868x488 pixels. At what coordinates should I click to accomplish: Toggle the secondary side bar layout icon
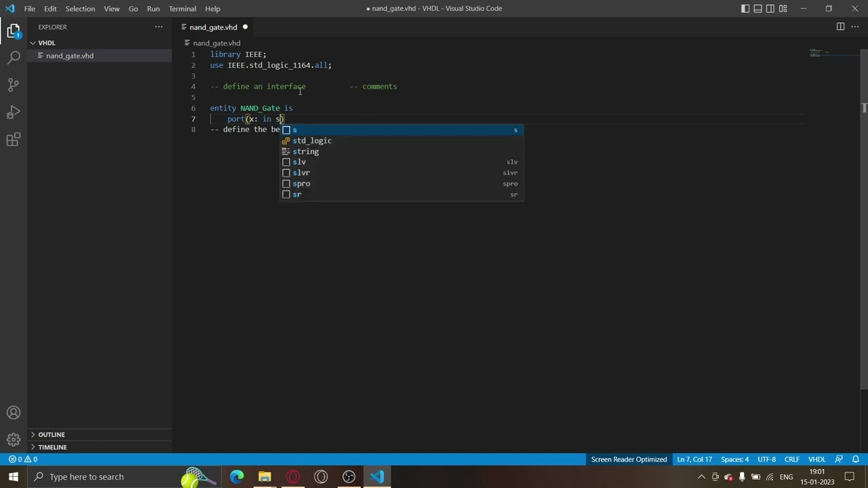770,9
